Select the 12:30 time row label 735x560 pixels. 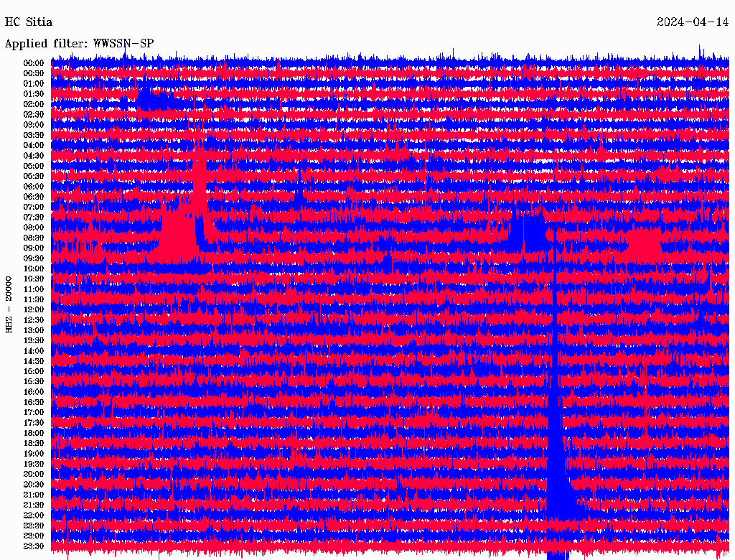33,320
